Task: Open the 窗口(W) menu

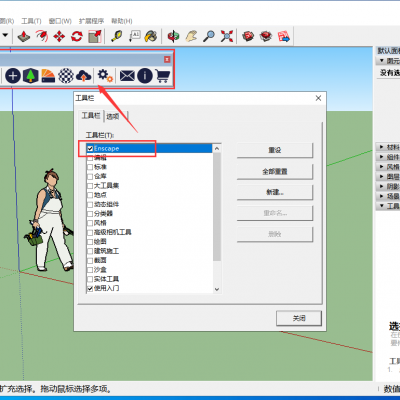Action: (60, 21)
